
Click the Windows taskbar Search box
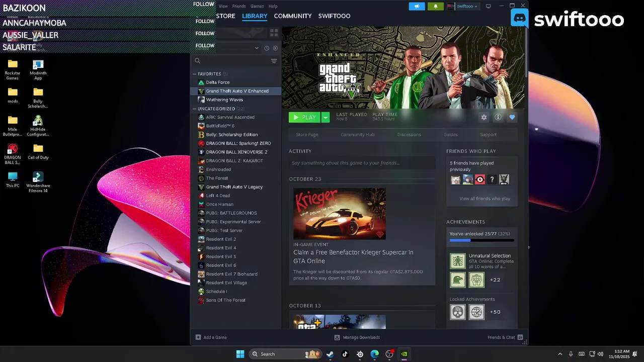tap(284, 354)
